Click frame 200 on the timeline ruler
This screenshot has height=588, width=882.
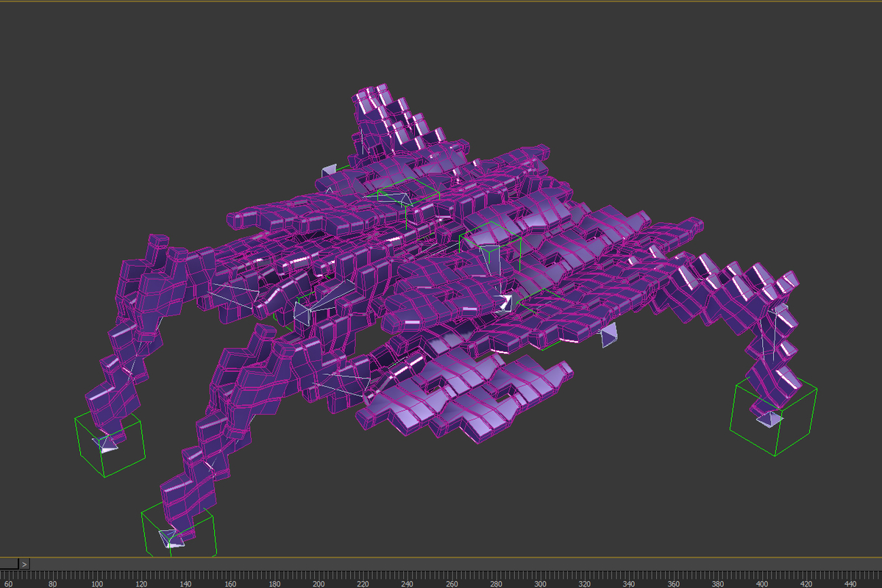pyautogui.click(x=318, y=581)
